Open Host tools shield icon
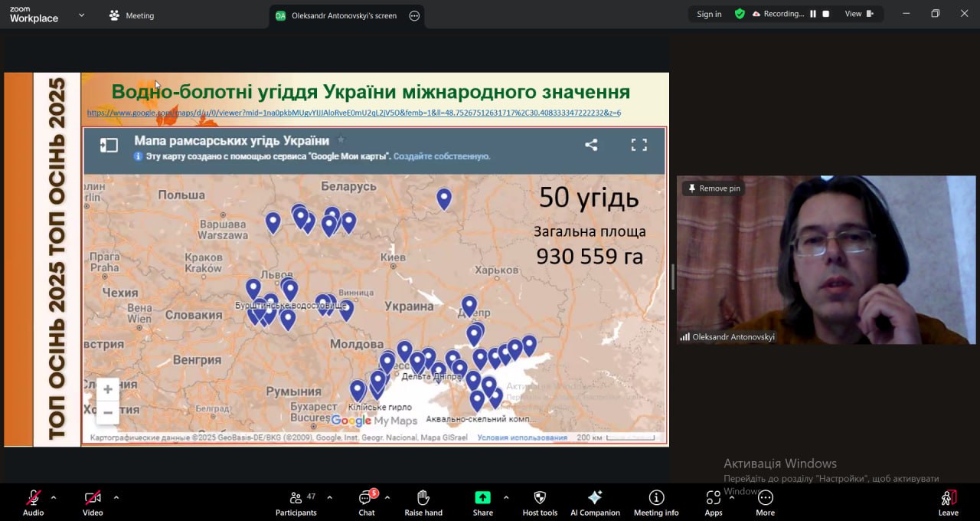This screenshot has width=980, height=521. pos(540,498)
